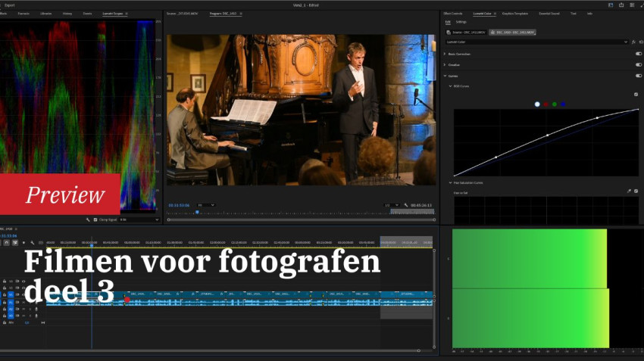Select the Source DSC_1411.MOV clip button
The image size is (644, 361).
[x=466, y=32]
